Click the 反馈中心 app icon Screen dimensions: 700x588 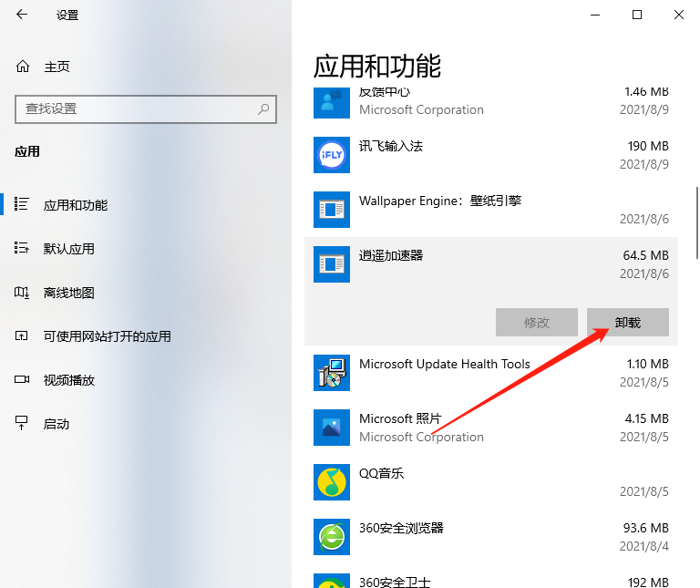tap(331, 103)
